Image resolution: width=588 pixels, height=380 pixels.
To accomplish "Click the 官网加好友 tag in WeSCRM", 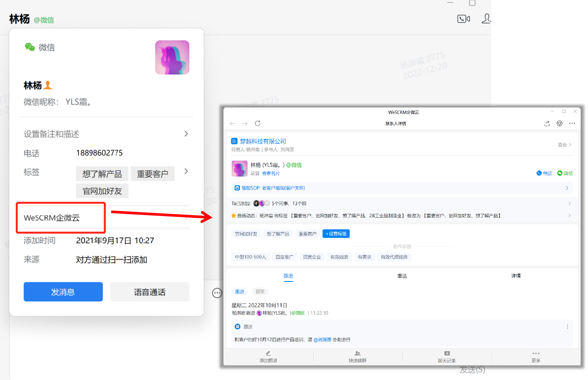I will click(246, 234).
